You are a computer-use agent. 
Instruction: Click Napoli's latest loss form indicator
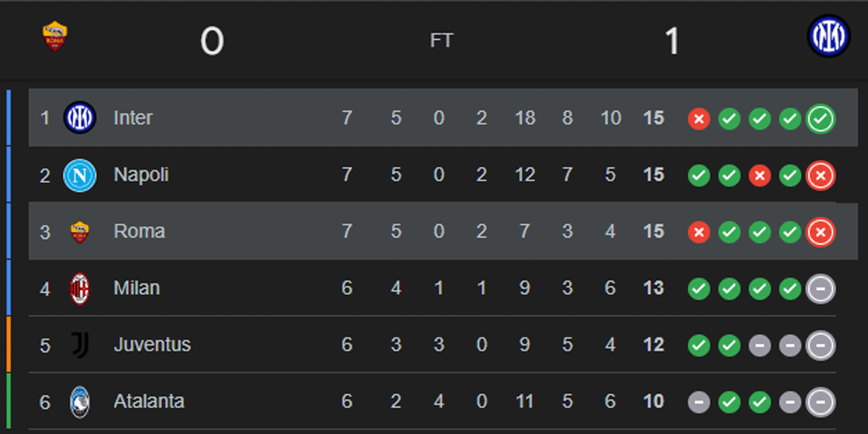point(821,175)
